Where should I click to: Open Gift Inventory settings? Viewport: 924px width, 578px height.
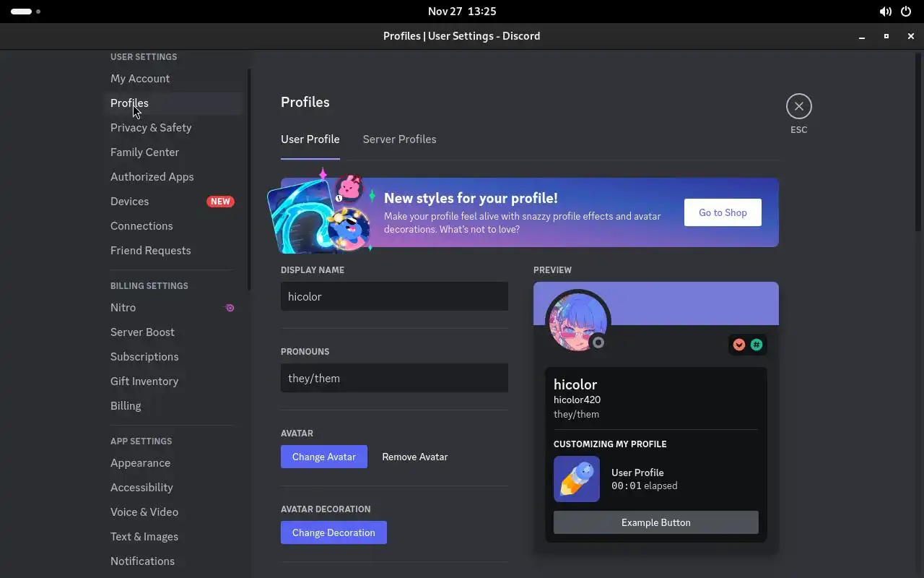click(172, 381)
